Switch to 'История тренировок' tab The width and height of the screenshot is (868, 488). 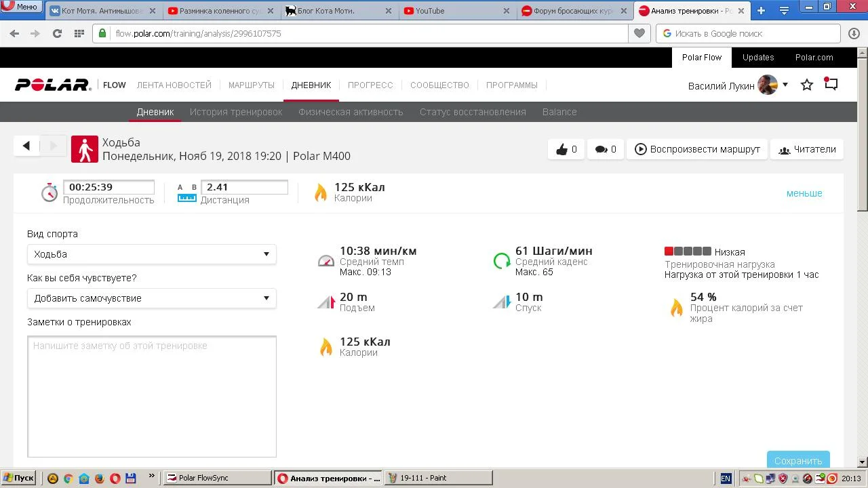tap(236, 112)
